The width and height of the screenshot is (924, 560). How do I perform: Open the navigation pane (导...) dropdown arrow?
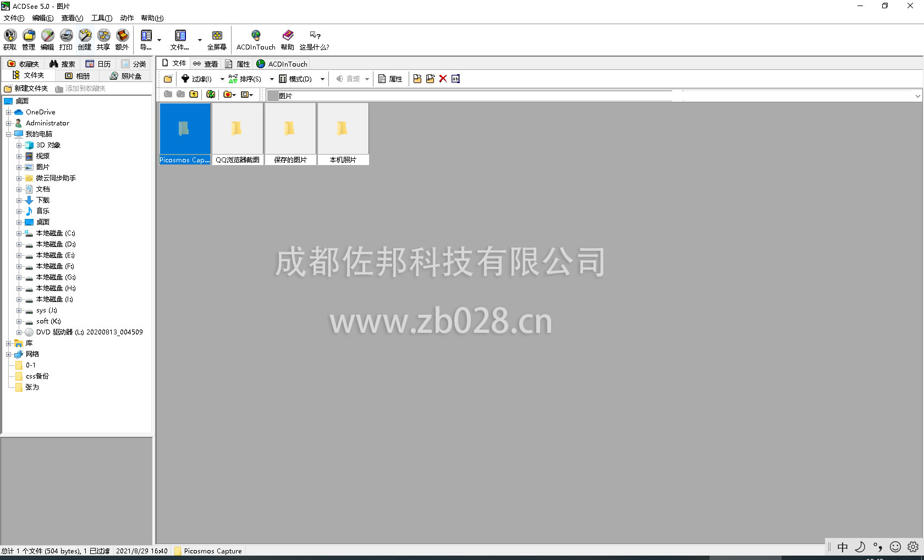point(159,40)
